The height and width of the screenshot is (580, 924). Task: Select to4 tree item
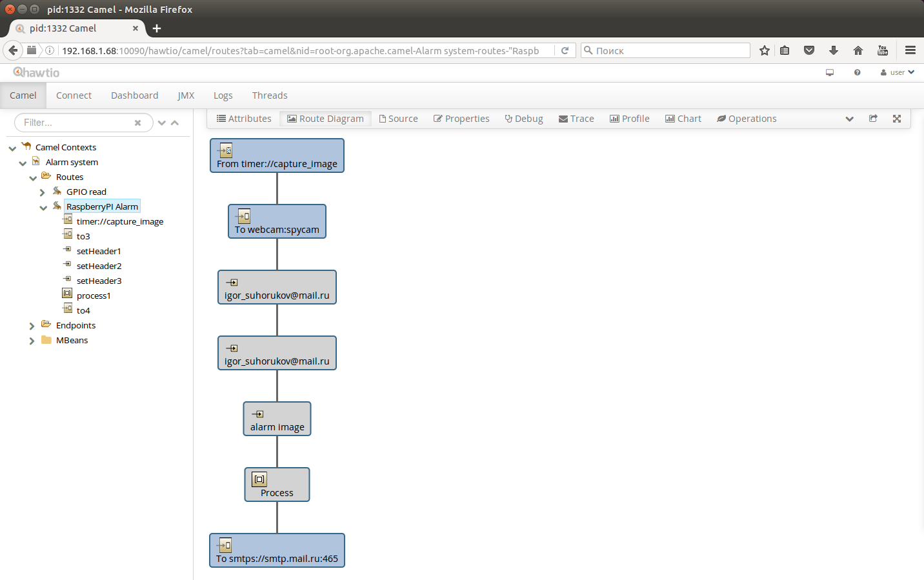coord(83,310)
